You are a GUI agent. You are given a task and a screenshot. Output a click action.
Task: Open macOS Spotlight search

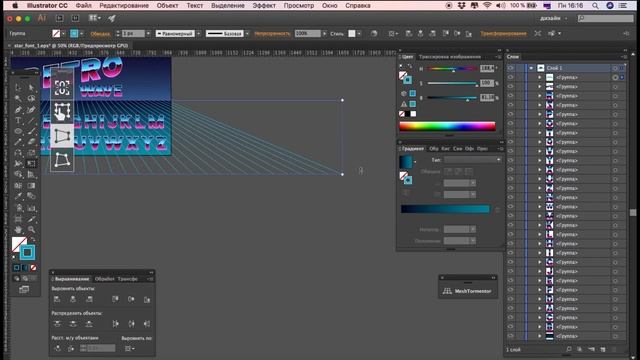(x=596, y=6)
